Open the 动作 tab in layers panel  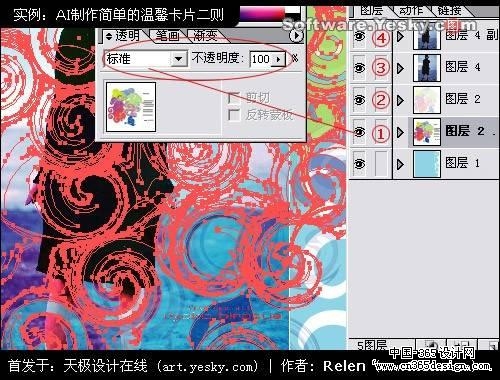point(411,11)
